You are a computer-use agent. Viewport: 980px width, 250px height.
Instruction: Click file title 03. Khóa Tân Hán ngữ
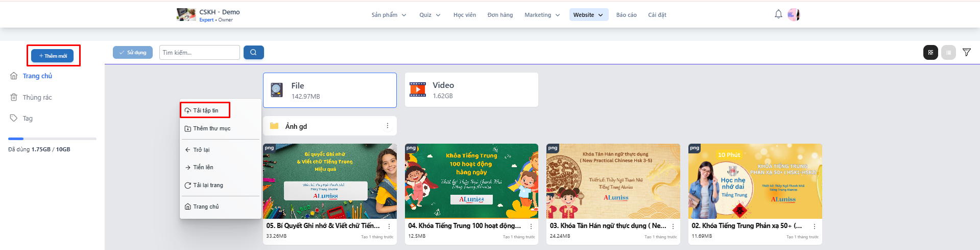click(x=608, y=225)
